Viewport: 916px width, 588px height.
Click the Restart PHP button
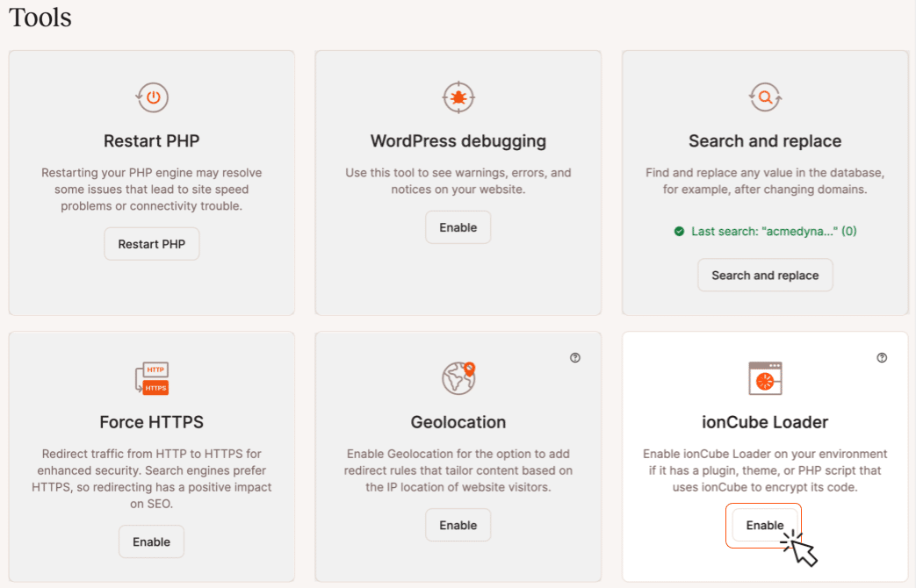pos(151,243)
